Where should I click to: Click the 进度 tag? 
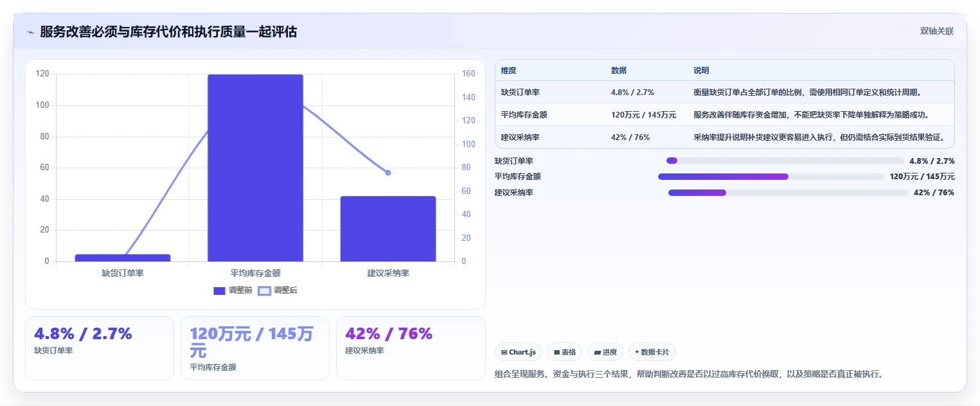605,352
